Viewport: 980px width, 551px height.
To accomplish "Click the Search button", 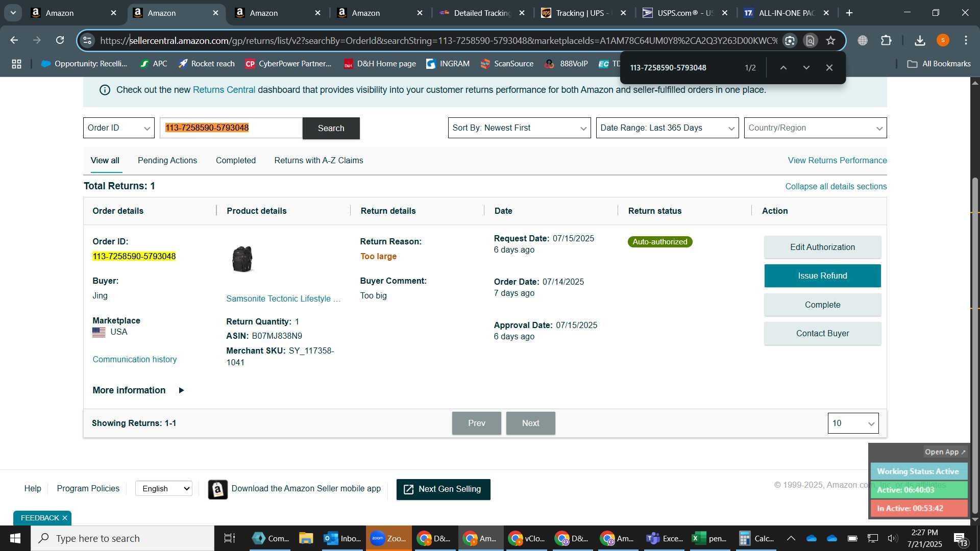I will point(331,128).
